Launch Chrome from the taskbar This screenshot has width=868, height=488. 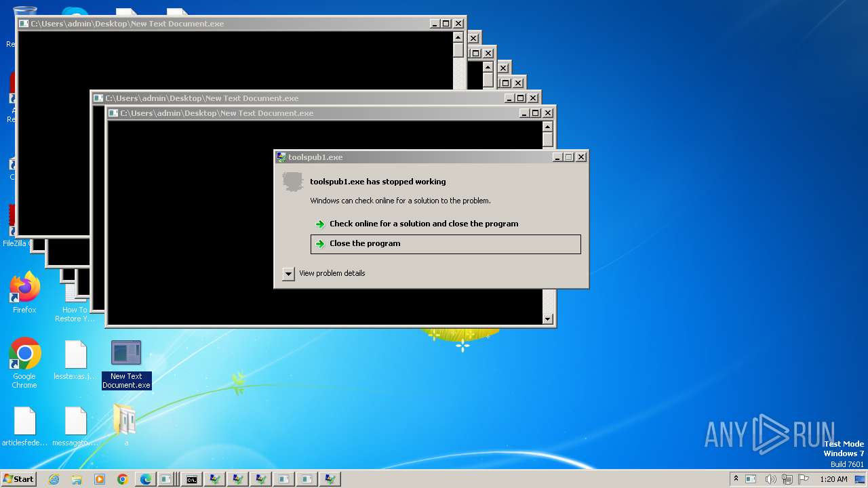click(123, 479)
